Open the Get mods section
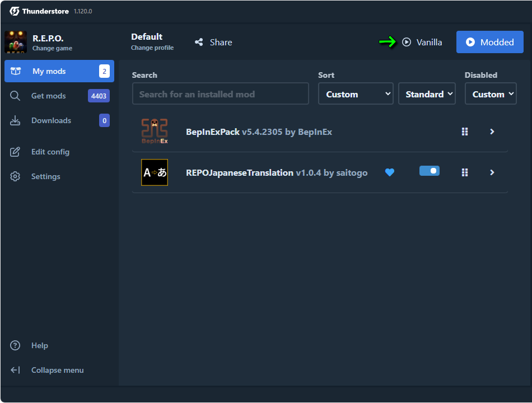532x403 pixels. tap(59, 96)
